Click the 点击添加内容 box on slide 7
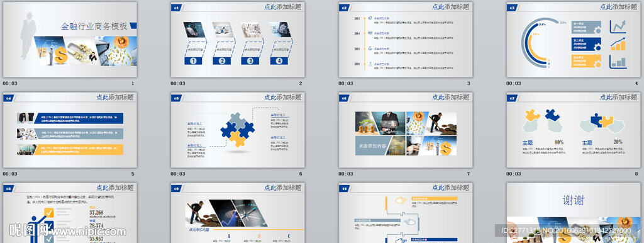Image resolution: width=644 pixels, height=243 pixels. point(372,146)
